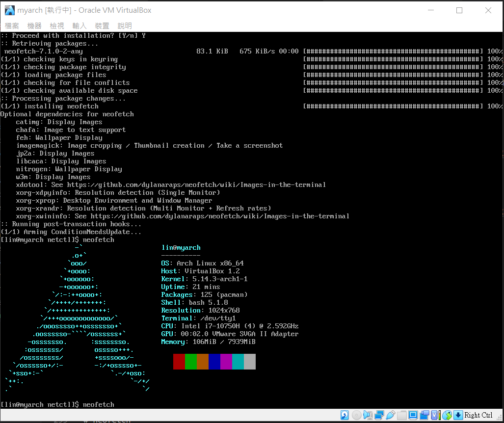
Task: Click the 'imagemagick: Image cropping' dependency line
Action: click(150, 146)
